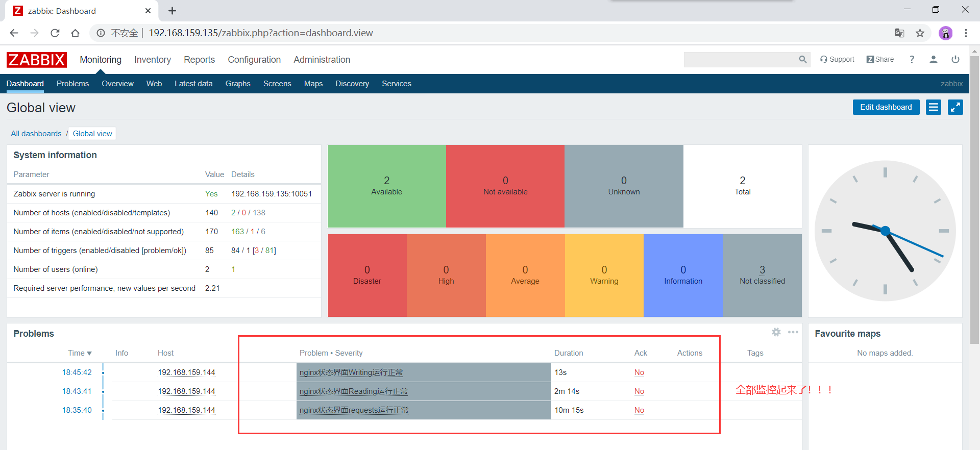Bookmark this page with star icon
Viewport: 980px width, 450px height.
point(920,33)
